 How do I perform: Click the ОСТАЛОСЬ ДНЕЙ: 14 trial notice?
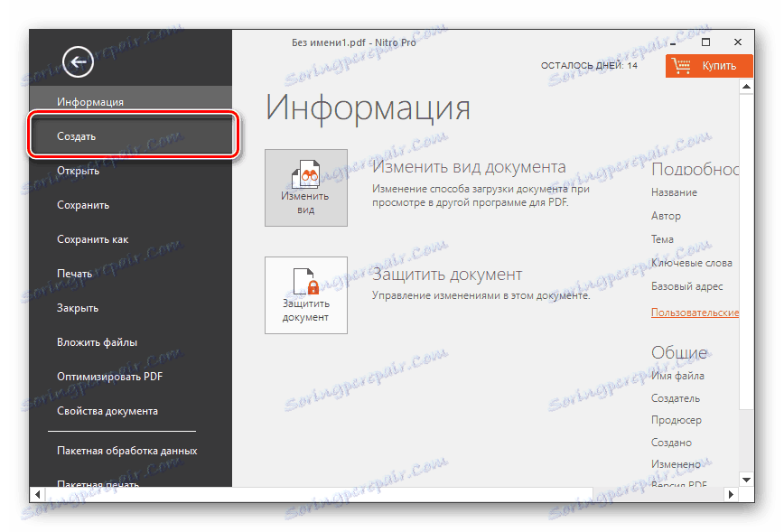[x=589, y=66]
